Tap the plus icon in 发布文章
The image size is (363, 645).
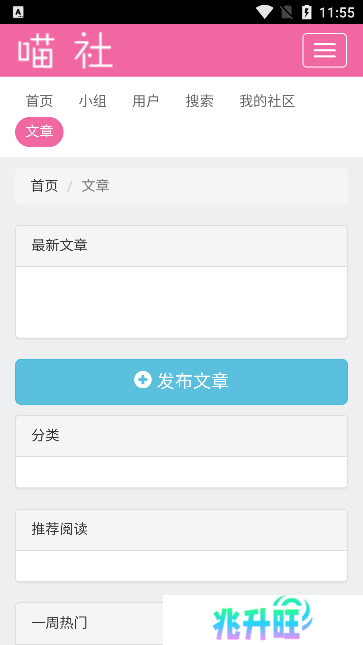[x=143, y=380]
